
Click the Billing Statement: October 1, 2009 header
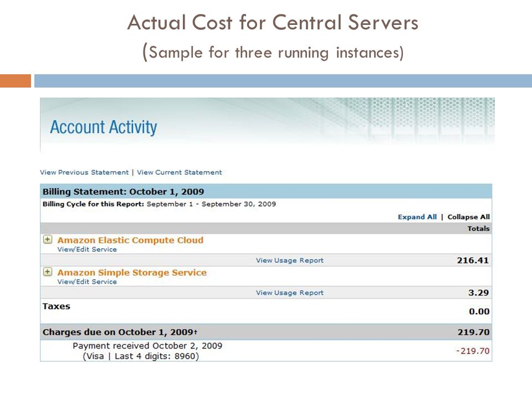[x=123, y=192]
